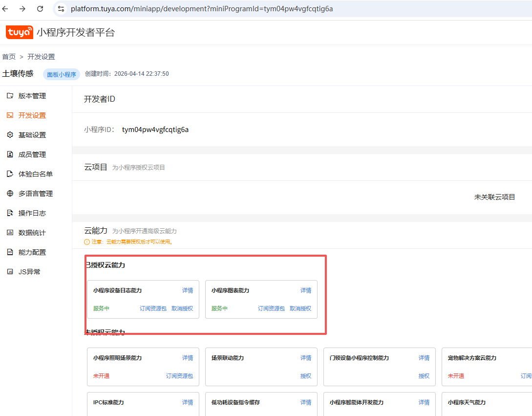
Task: Go to 首页 in the breadcrumb
Action: (9, 57)
